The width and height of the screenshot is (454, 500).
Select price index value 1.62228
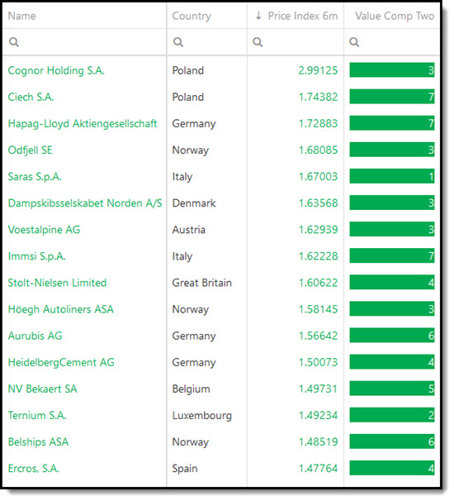tap(318, 256)
